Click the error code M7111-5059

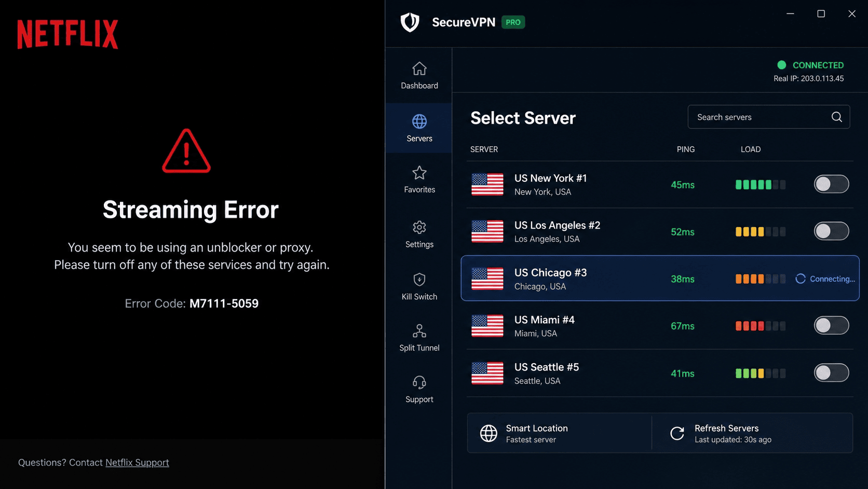point(224,303)
